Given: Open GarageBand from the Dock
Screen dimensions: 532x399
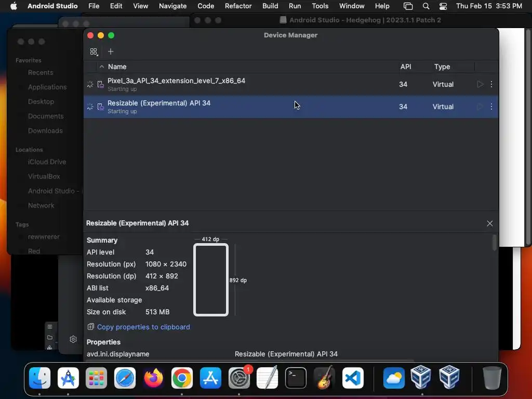Looking at the screenshot, I should (324, 378).
